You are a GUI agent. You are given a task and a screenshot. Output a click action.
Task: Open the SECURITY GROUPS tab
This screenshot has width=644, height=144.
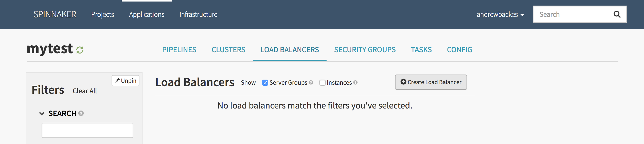[x=365, y=50]
